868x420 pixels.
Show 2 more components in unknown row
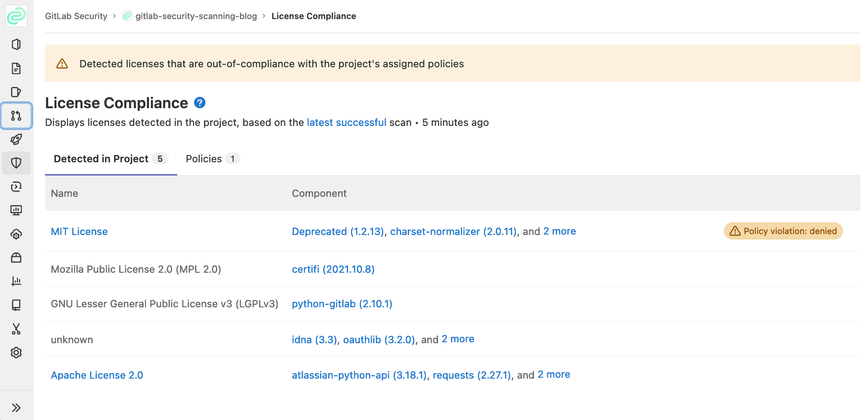pyautogui.click(x=458, y=339)
